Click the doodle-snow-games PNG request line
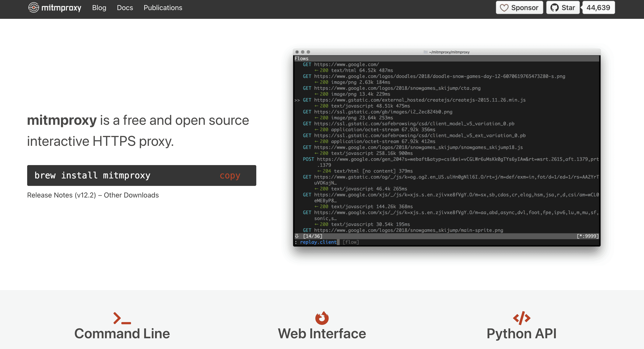The image size is (644, 349). [434, 76]
